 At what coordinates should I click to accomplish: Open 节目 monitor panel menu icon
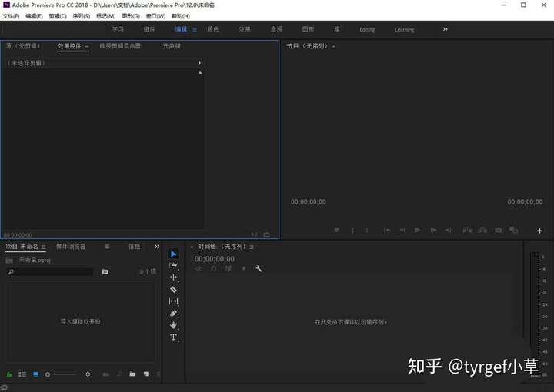[x=333, y=46]
